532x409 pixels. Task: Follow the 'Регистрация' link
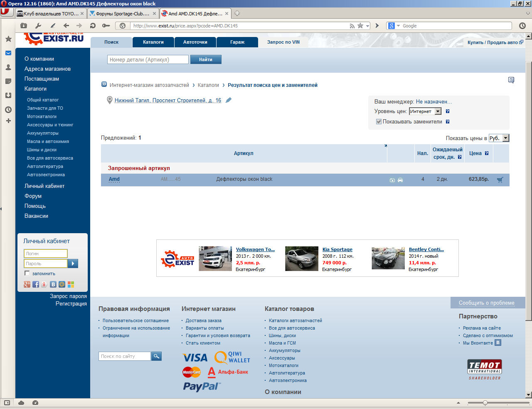tap(71, 304)
